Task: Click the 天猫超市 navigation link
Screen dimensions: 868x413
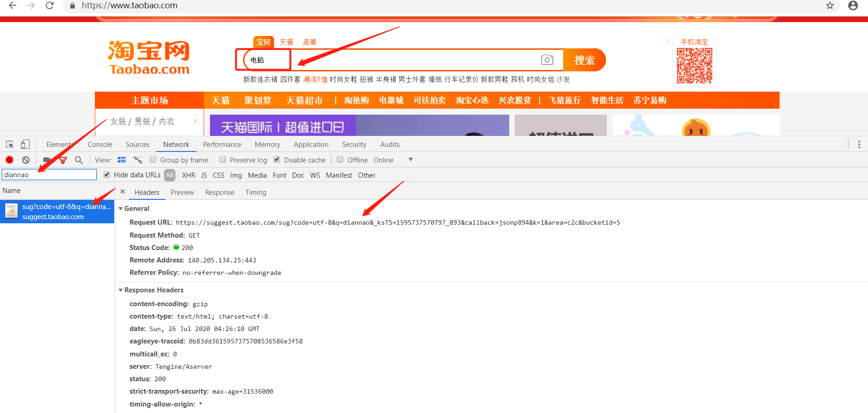Action: (304, 100)
